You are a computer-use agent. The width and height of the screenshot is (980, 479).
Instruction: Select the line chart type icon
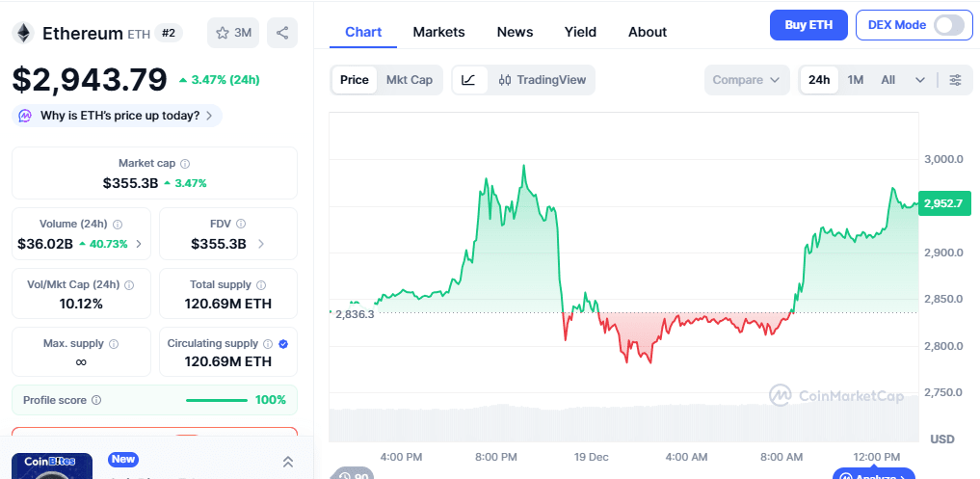click(x=468, y=80)
